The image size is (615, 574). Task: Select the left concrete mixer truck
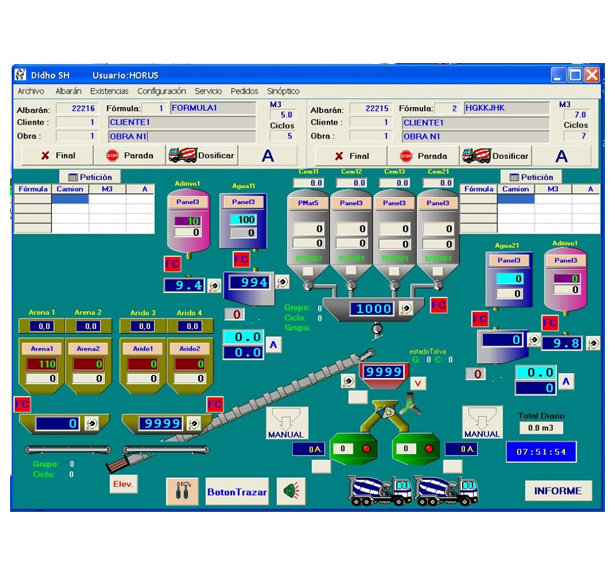pyautogui.click(x=379, y=490)
